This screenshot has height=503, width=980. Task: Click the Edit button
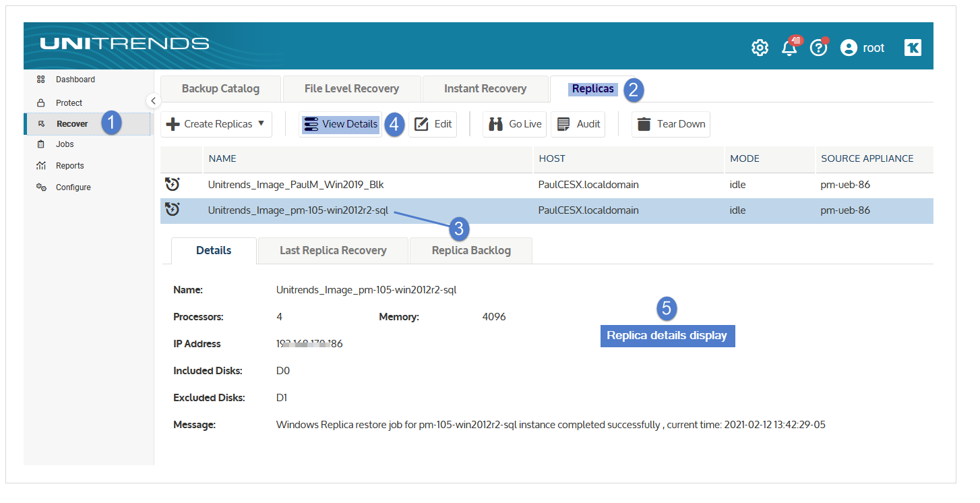[433, 124]
